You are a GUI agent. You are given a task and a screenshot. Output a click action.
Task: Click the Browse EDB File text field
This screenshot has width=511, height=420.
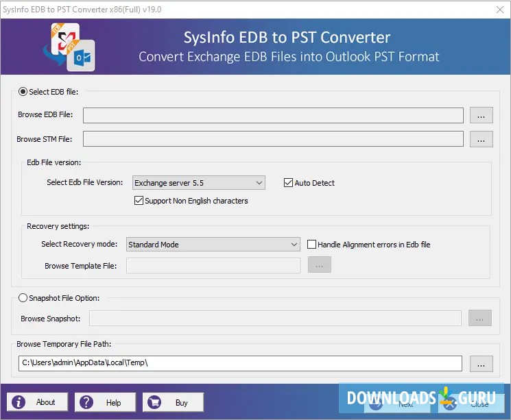click(x=273, y=115)
